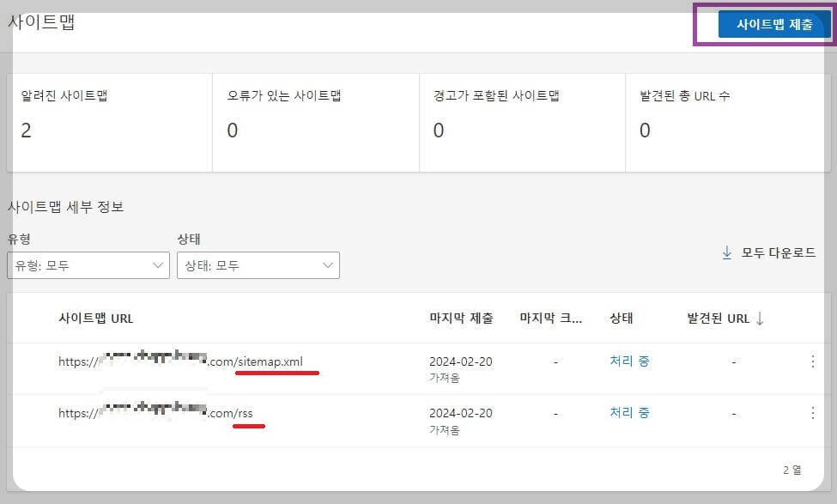Open the 유형: 모두 filter dropdown
Image resolution: width=837 pixels, height=504 pixels.
click(88, 265)
